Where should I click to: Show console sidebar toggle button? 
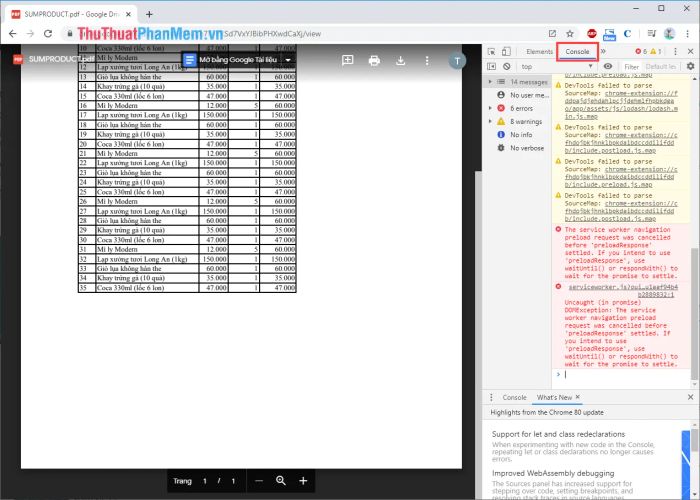(x=492, y=66)
